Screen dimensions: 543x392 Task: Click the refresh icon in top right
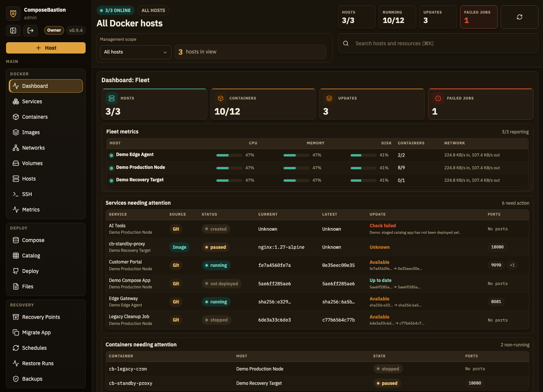coord(520,17)
